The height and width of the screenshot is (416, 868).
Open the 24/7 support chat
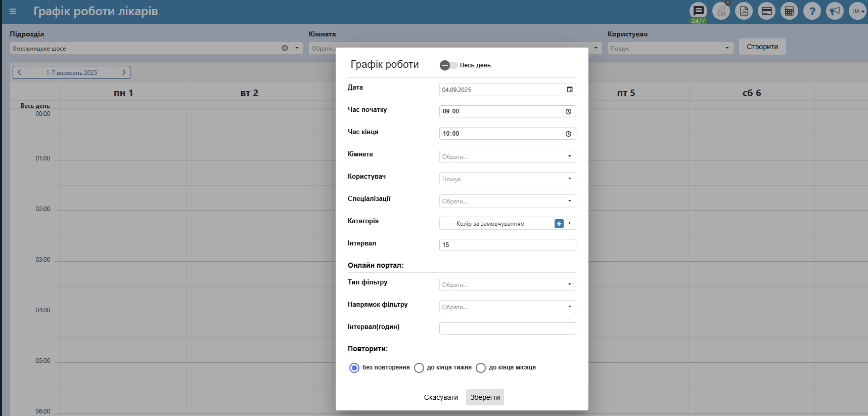698,11
